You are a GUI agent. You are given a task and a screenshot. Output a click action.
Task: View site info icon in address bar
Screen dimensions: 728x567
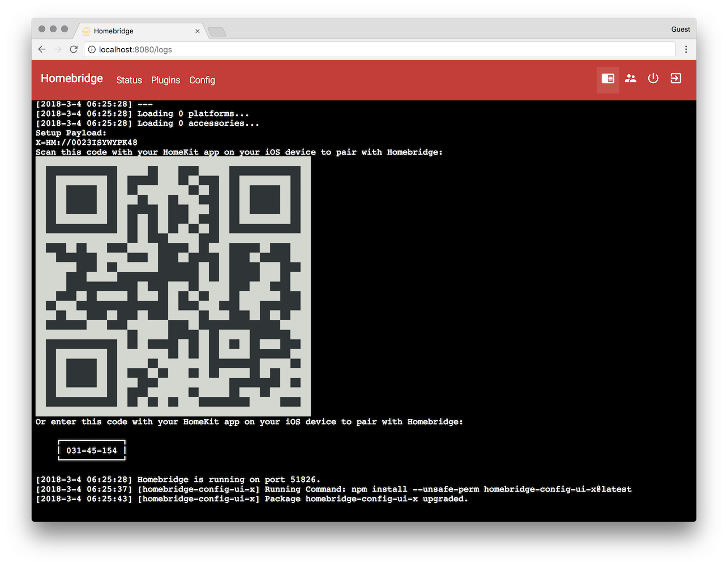(x=92, y=49)
